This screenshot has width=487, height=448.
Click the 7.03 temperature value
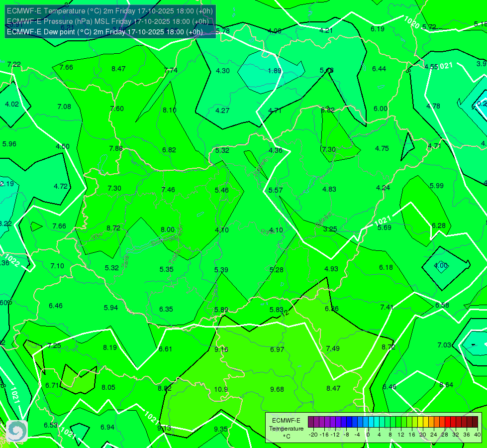(x=444, y=345)
